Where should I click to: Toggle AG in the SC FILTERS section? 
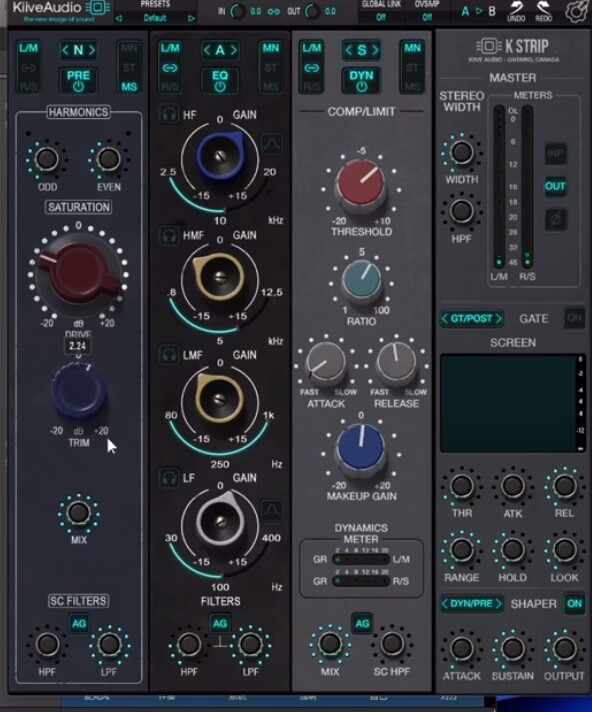click(x=79, y=623)
